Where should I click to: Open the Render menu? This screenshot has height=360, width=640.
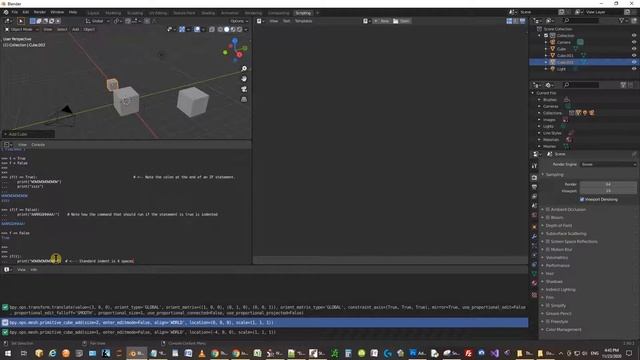[x=40, y=12]
